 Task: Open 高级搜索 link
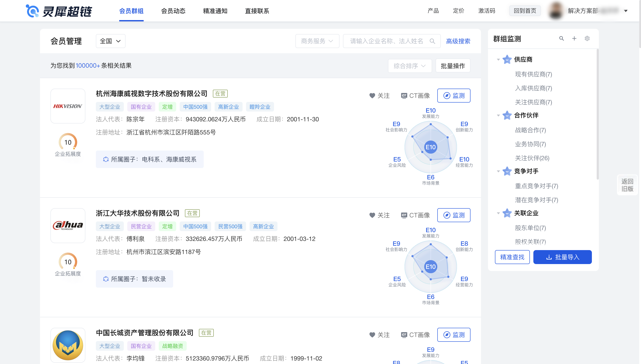[x=458, y=41]
